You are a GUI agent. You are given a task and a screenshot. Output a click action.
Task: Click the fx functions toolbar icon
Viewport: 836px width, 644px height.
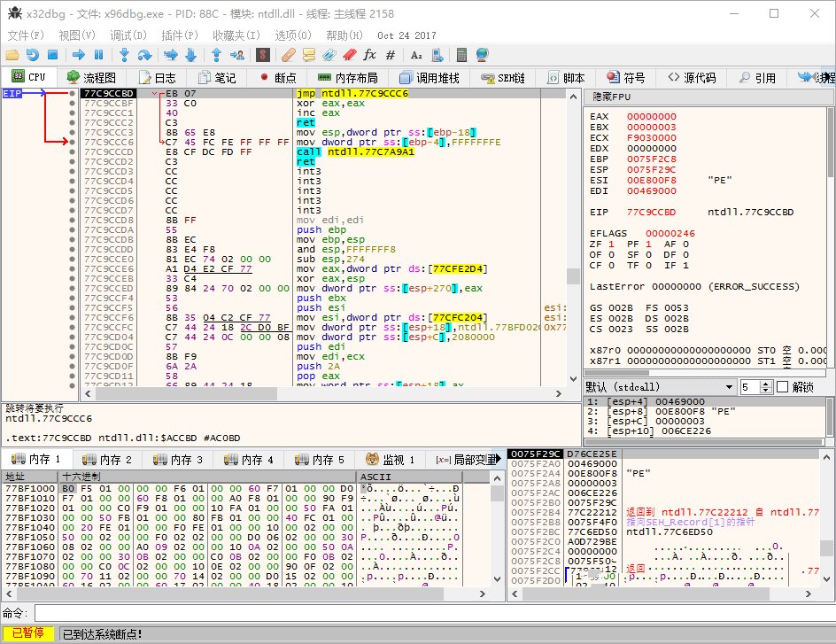pos(369,55)
